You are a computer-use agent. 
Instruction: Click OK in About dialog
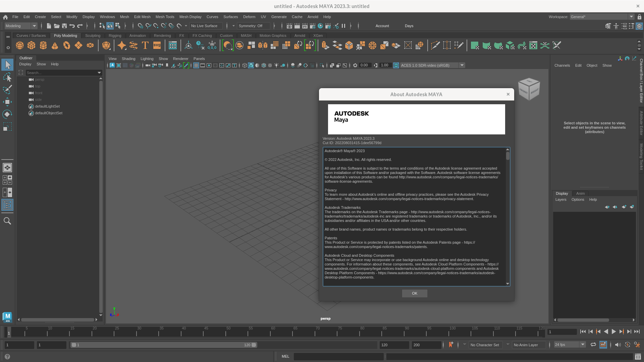click(415, 294)
